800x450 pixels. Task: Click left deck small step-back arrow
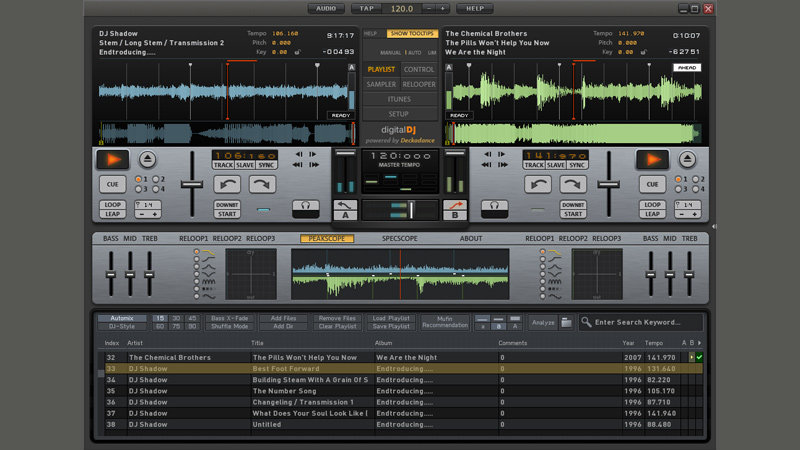299,154
